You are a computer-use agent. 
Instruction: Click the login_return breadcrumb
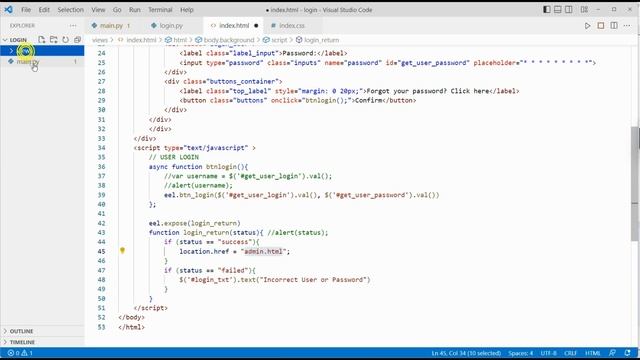322,40
